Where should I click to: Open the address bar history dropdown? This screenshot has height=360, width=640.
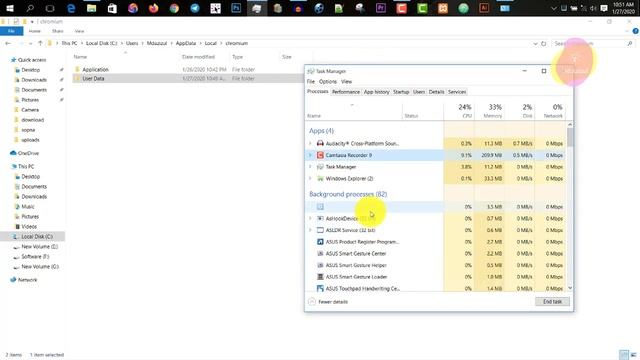point(536,43)
